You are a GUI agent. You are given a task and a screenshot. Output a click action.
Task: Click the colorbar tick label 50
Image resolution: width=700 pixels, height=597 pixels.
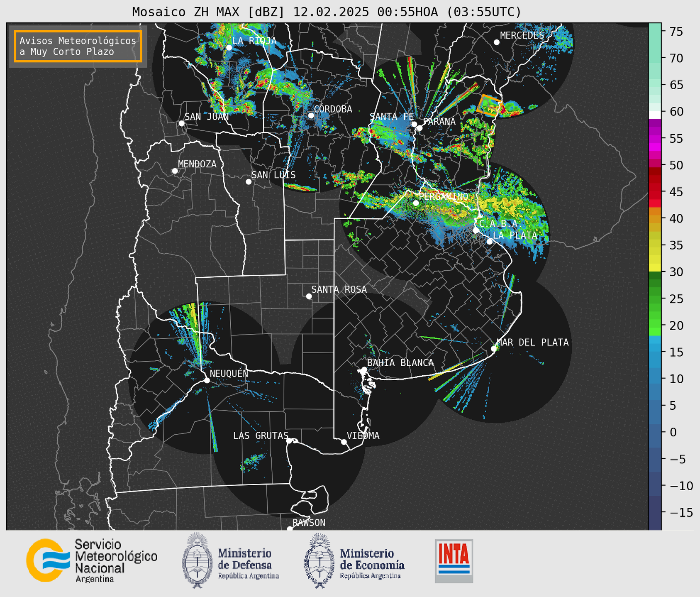point(676,165)
